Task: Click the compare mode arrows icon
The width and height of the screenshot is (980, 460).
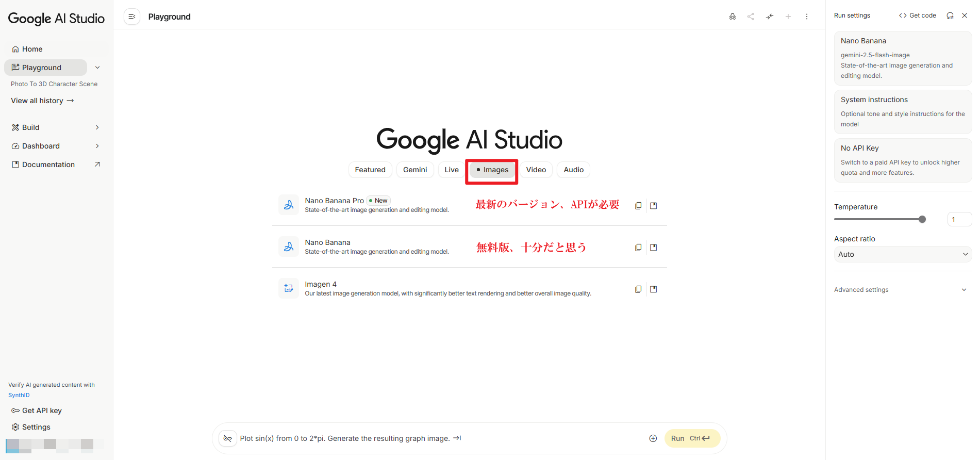Action: click(x=770, y=17)
